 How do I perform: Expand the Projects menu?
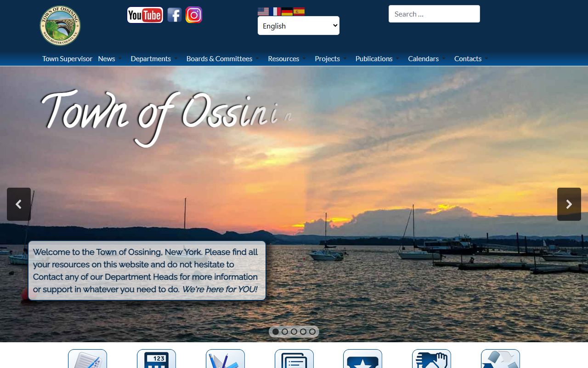coord(331,58)
